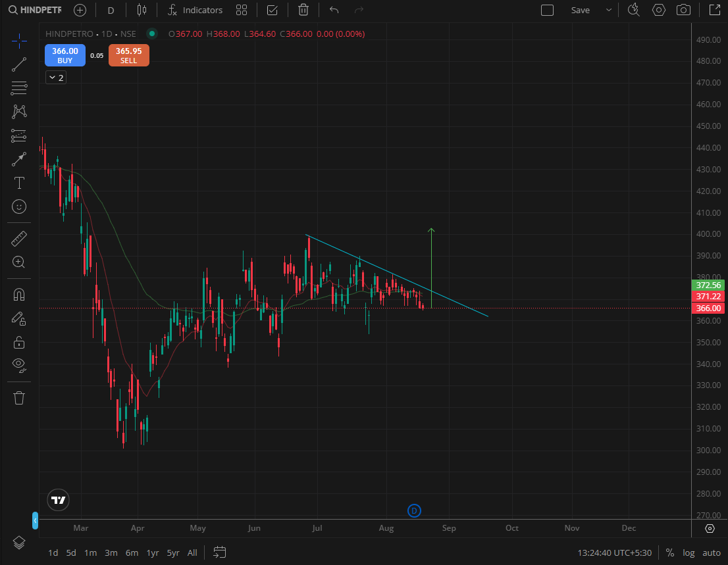Select the trend line tool

pyautogui.click(x=19, y=64)
